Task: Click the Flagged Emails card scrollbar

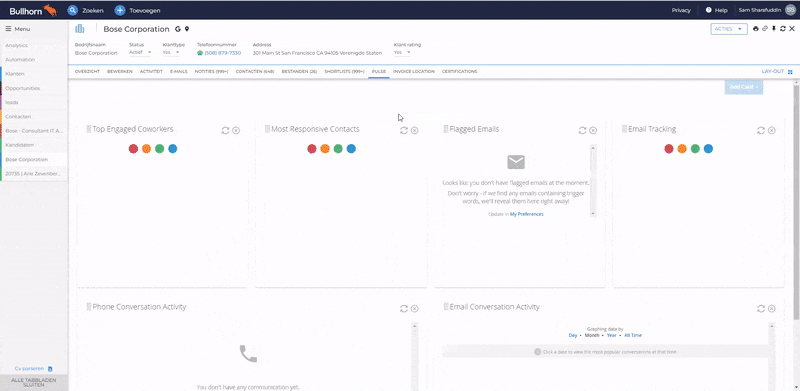Action: [x=593, y=181]
